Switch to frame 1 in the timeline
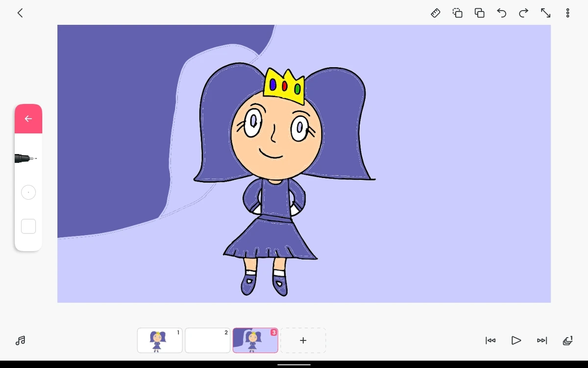This screenshot has height=368, width=588. point(159,340)
